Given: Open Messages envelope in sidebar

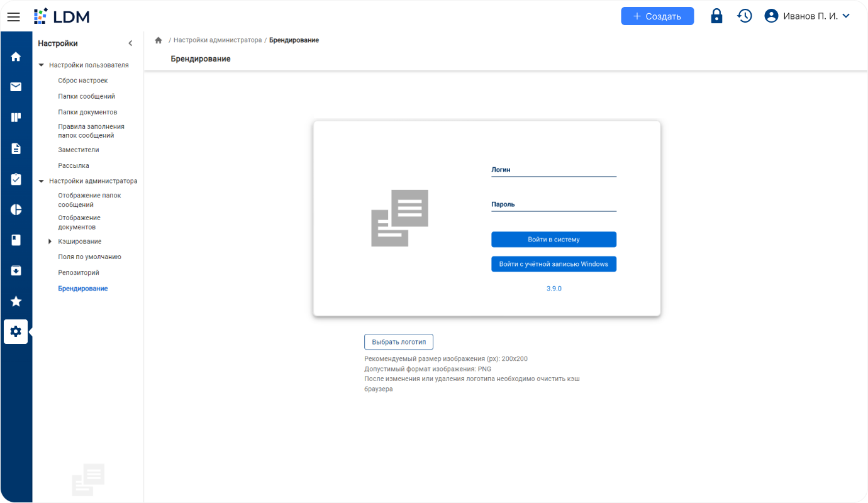Looking at the screenshot, I should point(16,87).
